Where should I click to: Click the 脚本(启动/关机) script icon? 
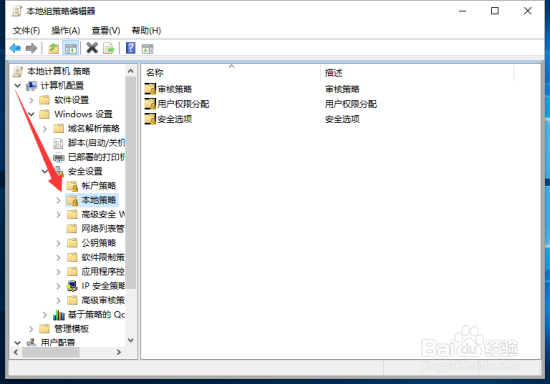coord(58,143)
